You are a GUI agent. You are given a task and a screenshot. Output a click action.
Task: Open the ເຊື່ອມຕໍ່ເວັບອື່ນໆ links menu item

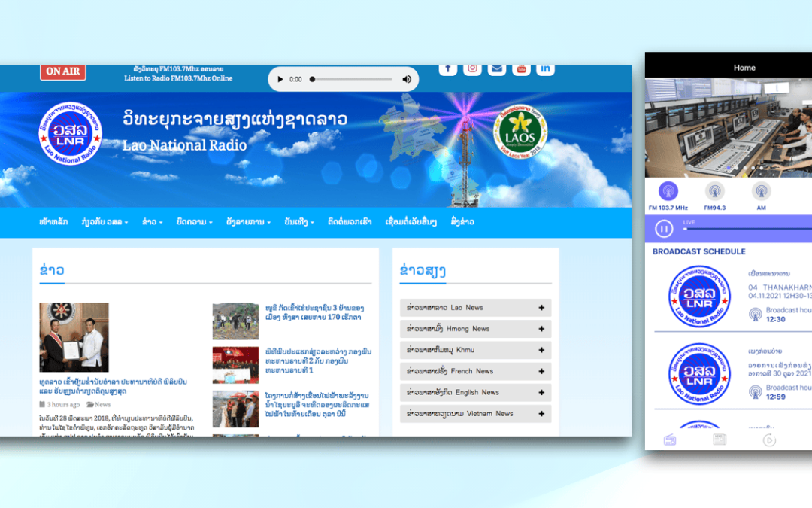pyautogui.click(x=411, y=221)
